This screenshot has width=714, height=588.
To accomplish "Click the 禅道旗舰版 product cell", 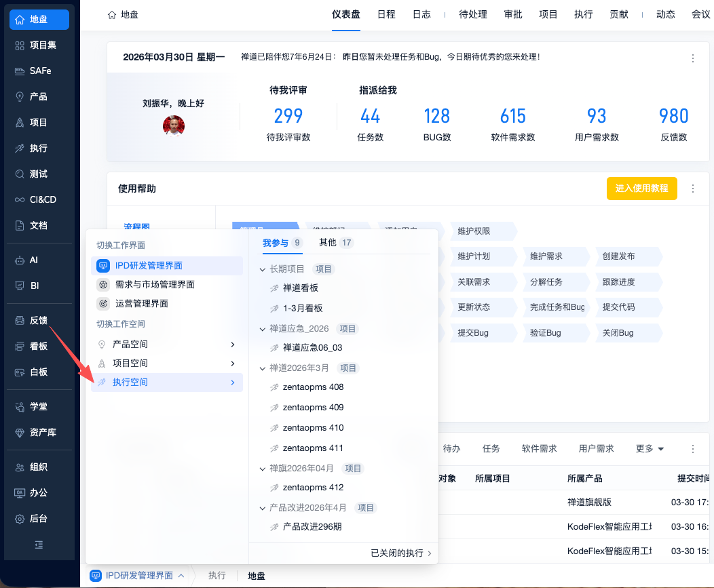I will [x=589, y=503].
